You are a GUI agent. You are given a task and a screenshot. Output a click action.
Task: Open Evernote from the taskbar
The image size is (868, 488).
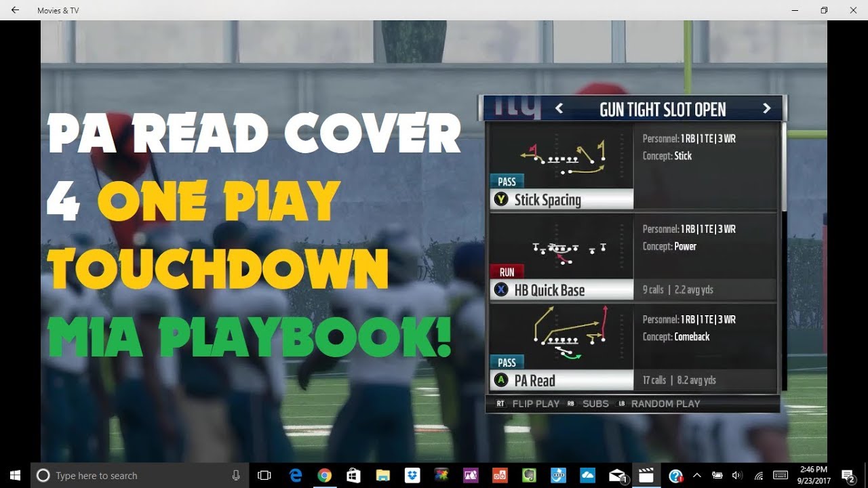click(528, 475)
